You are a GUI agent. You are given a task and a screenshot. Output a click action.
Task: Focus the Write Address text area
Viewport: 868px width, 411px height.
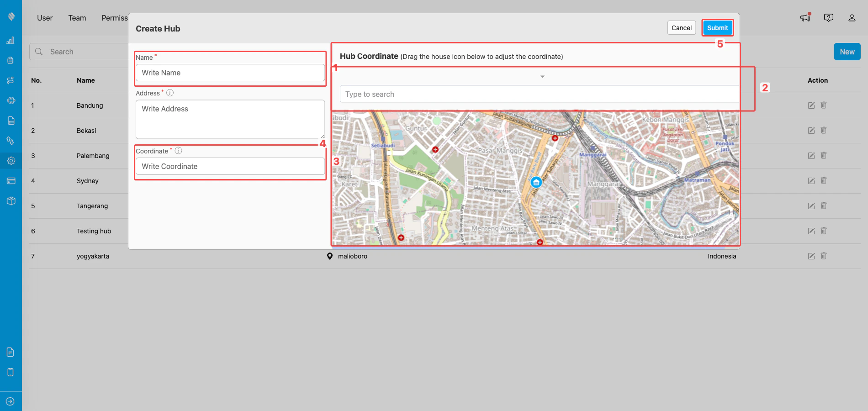click(230, 119)
